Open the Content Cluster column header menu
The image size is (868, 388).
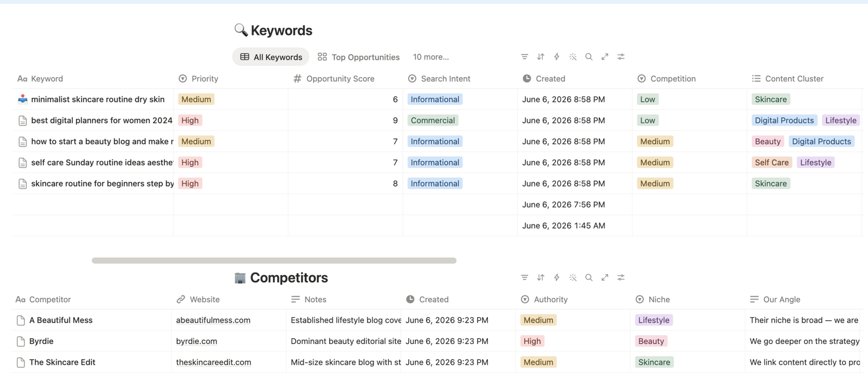[x=805, y=78]
